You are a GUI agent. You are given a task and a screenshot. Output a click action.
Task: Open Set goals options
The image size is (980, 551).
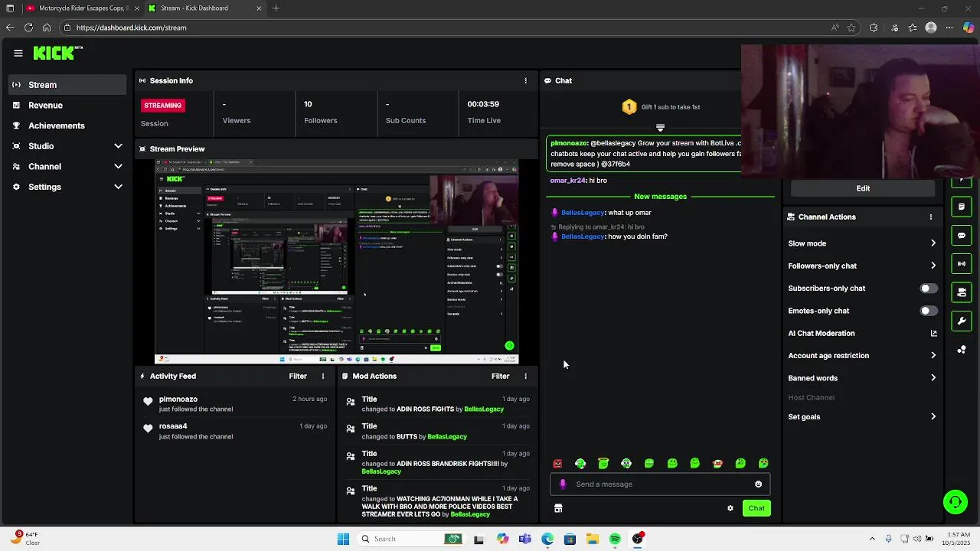[x=862, y=417]
